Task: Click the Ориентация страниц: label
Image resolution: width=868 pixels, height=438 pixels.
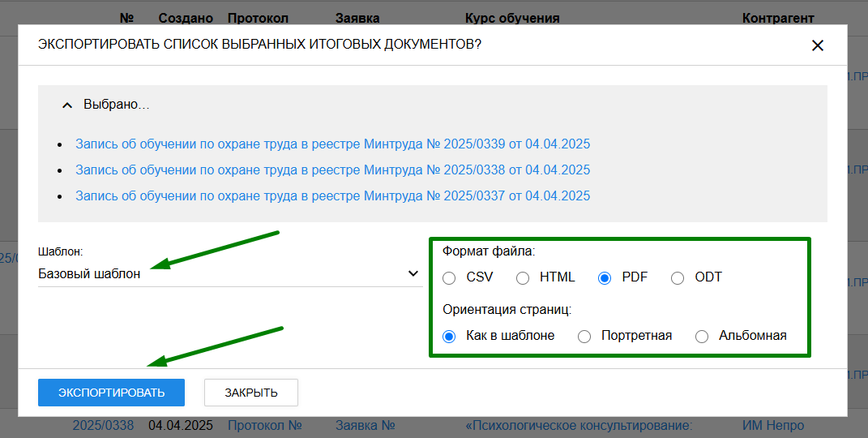Action: 507,310
